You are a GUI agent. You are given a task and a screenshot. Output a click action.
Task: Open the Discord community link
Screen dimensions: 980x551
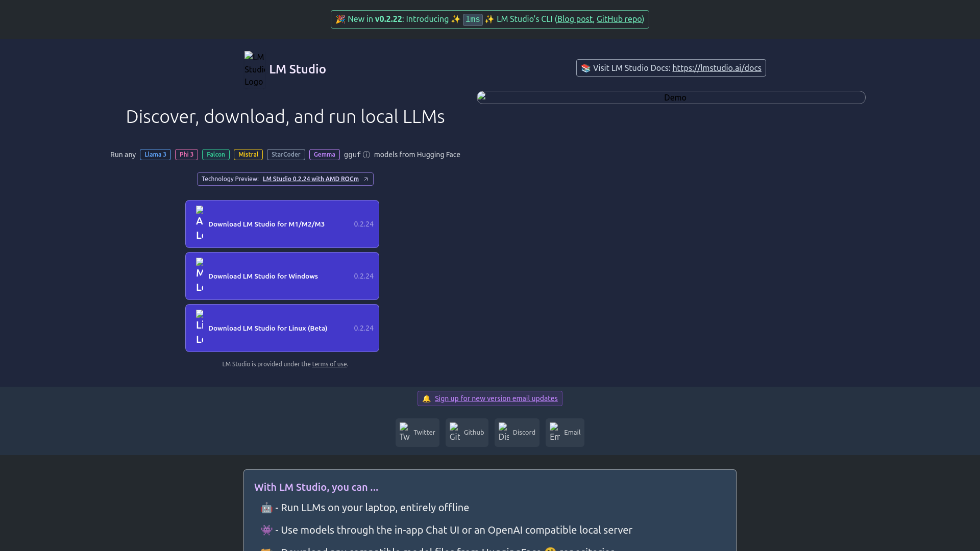517,433
